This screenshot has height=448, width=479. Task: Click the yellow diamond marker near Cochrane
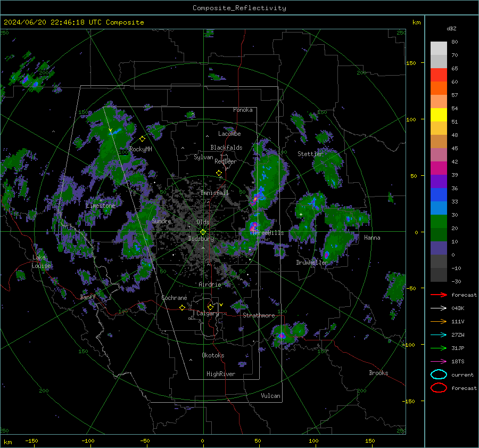coord(182,307)
